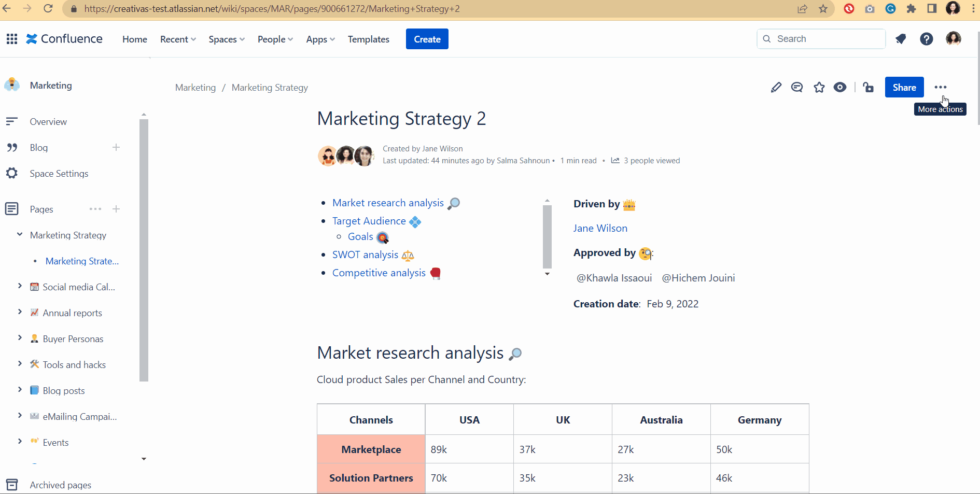Go to Templates in top navigation
This screenshot has width=980, height=494.
coord(368,39)
